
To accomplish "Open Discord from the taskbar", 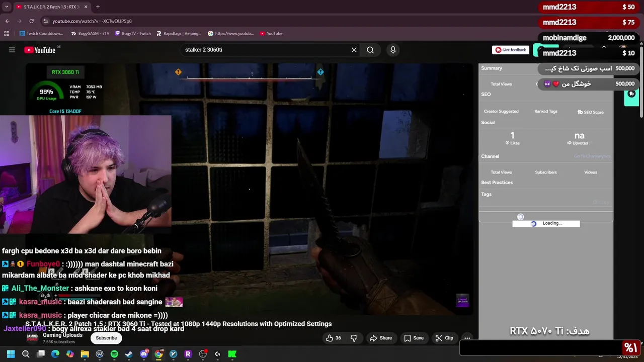I will pyautogui.click(x=144, y=354).
